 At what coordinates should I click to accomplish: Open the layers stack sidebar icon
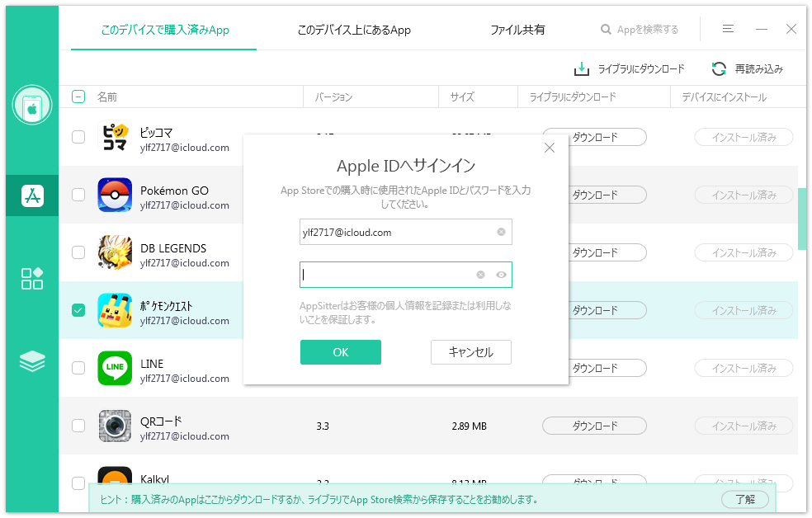pyautogui.click(x=32, y=361)
